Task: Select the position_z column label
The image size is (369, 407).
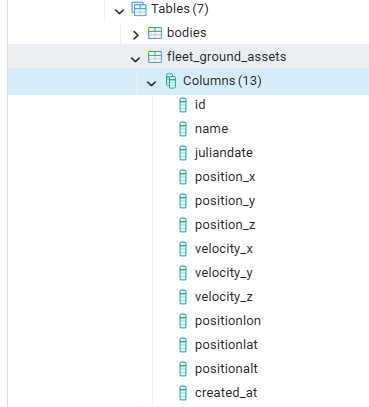Action: click(225, 225)
